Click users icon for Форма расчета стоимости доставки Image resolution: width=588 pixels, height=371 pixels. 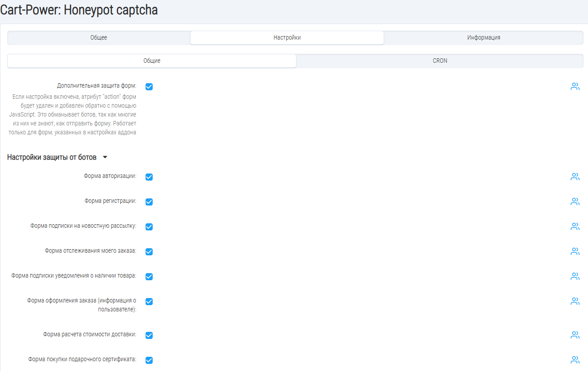[x=575, y=335]
